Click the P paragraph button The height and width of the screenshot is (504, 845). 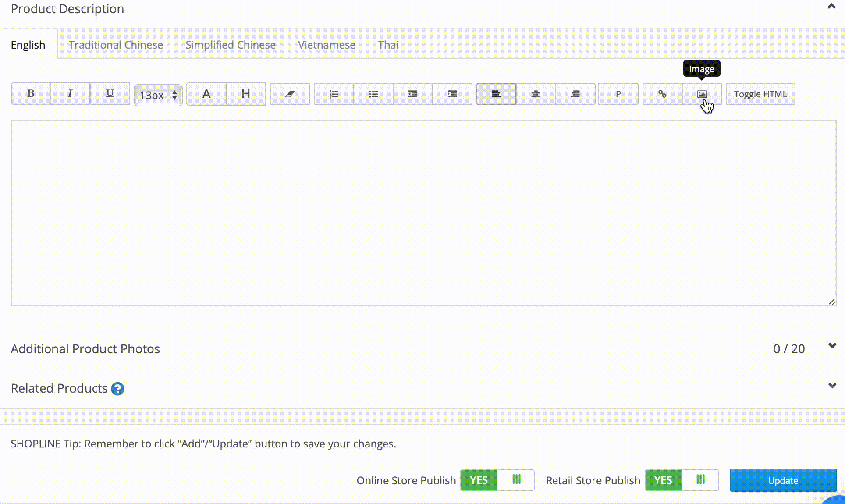(618, 94)
